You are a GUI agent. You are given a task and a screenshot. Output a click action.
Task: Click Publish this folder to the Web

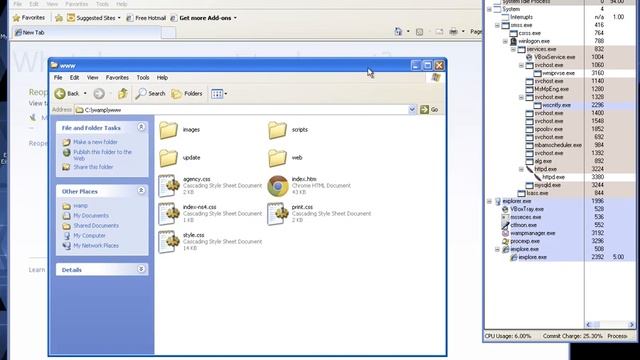click(x=102, y=155)
